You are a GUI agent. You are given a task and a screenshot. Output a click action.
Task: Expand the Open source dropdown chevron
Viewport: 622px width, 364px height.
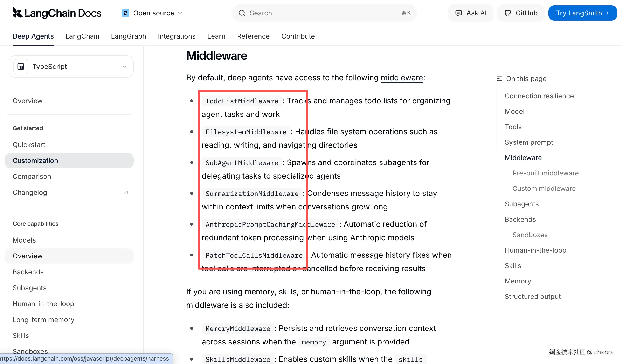pyautogui.click(x=180, y=13)
